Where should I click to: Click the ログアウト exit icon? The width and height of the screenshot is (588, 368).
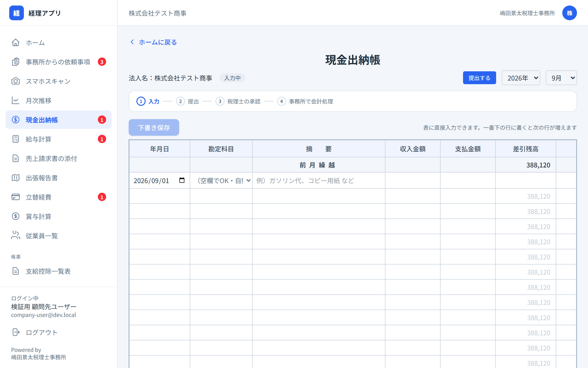[x=16, y=332]
